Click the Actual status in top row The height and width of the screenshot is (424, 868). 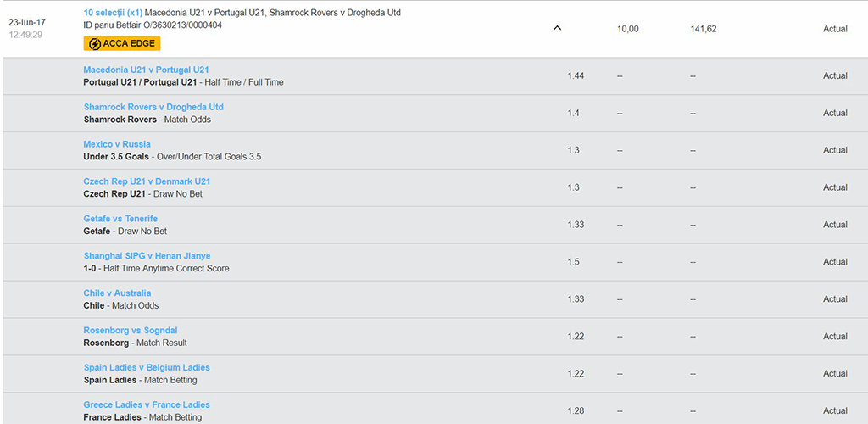(835, 29)
